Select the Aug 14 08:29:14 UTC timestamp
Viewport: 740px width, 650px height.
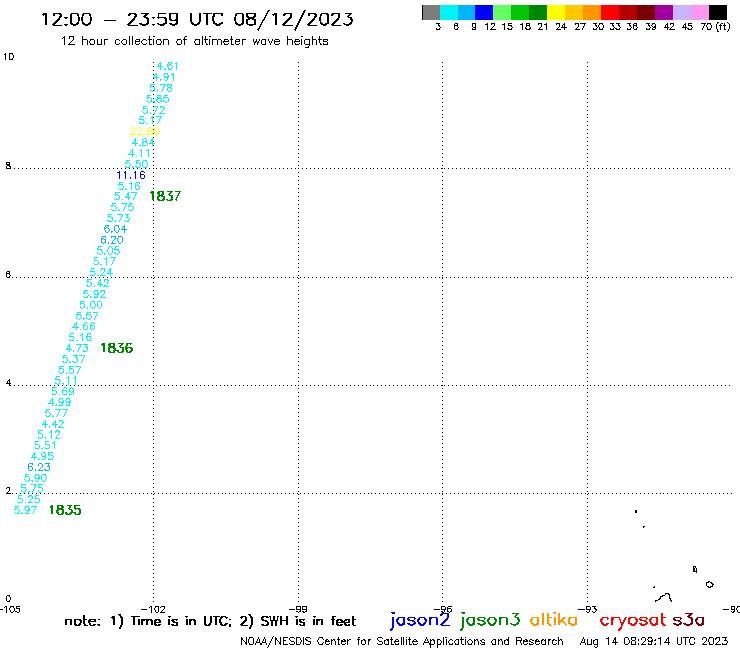coord(654,641)
